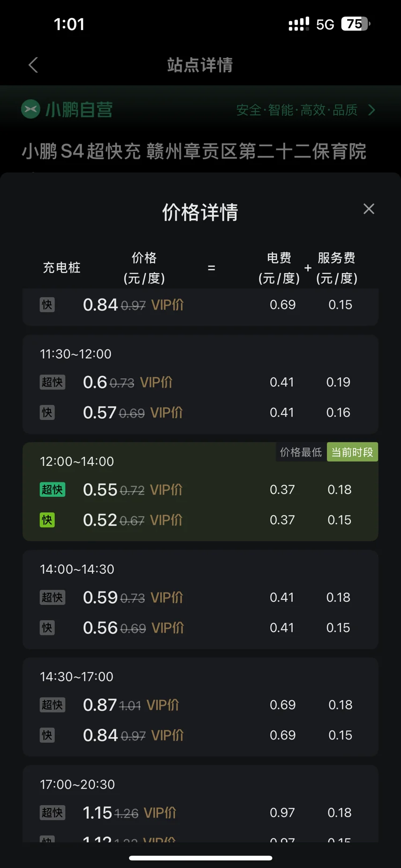The image size is (401, 868).
Task: Tap the 小鹏自营 logo icon
Action: 30,109
